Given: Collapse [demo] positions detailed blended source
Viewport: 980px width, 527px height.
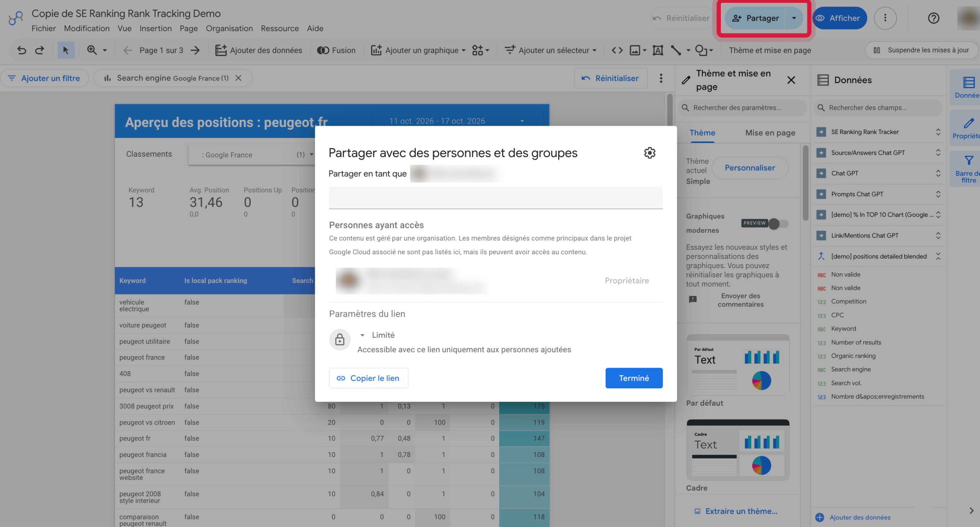Looking at the screenshot, I should [x=938, y=256].
